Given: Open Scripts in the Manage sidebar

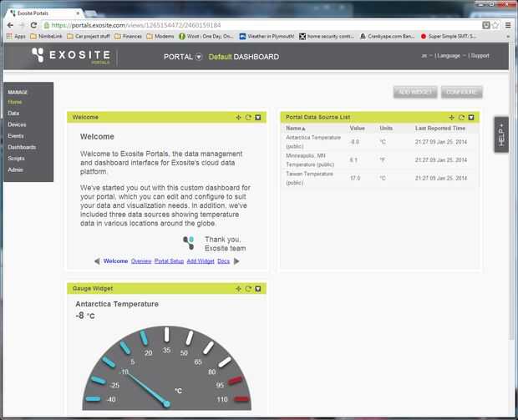Looking at the screenshot, I should tap(16, 158).
